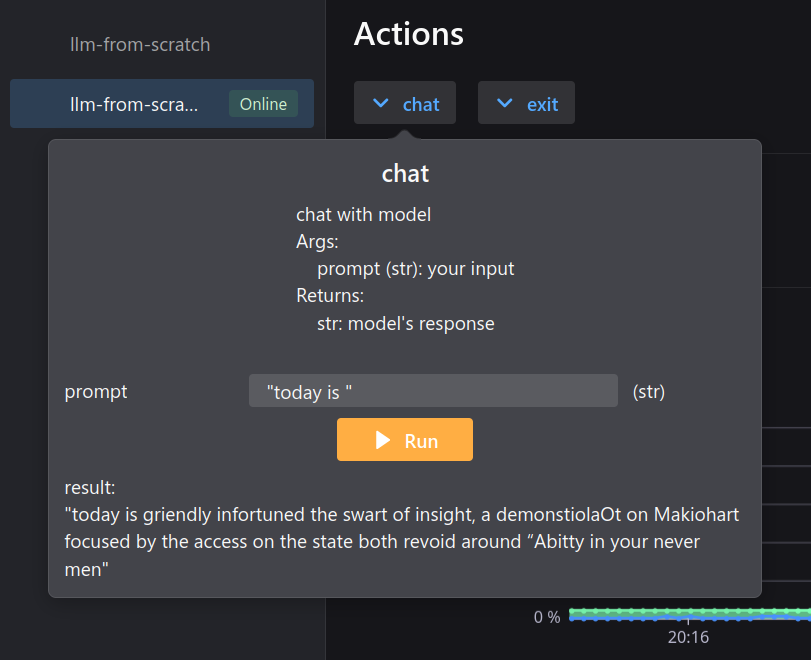The height and width of the screenshot is (660, 811).
Task: Click the chevron icon beside chat
Action: [380, 104]
